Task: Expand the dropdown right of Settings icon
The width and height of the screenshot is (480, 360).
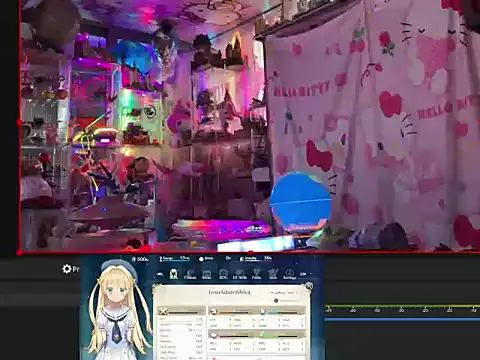Action: coord(304,274)
